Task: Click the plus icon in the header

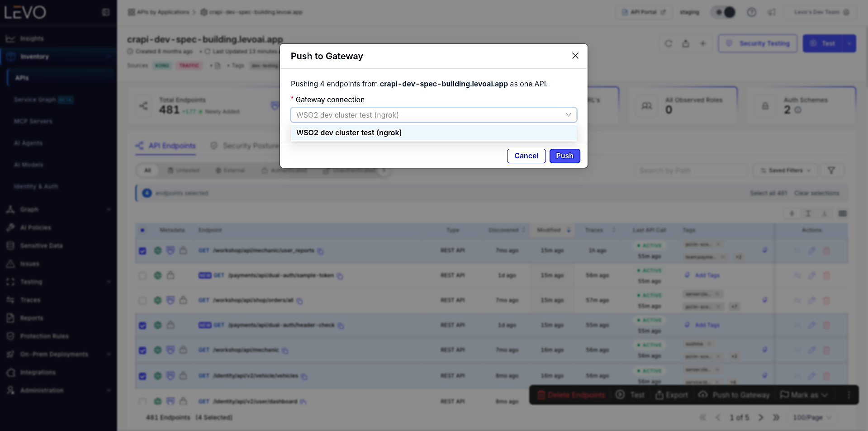Action: tap(702, 43)
